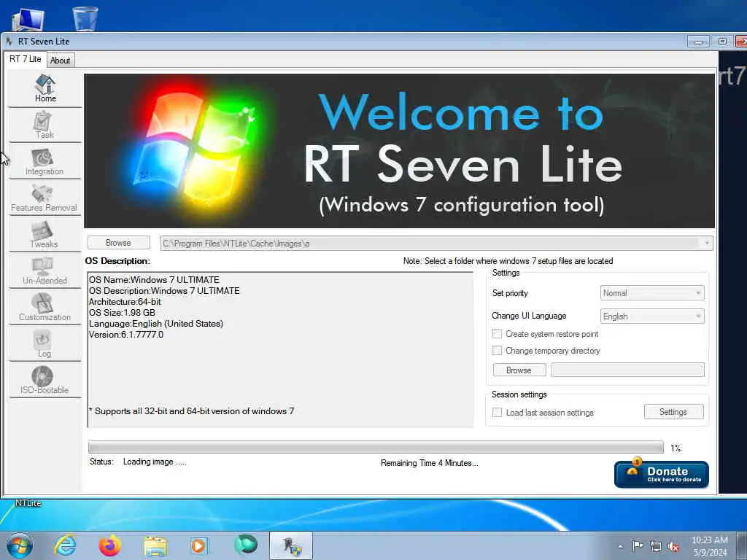
Task: Open Action Center flag tray icon
Action: [637, 546]
